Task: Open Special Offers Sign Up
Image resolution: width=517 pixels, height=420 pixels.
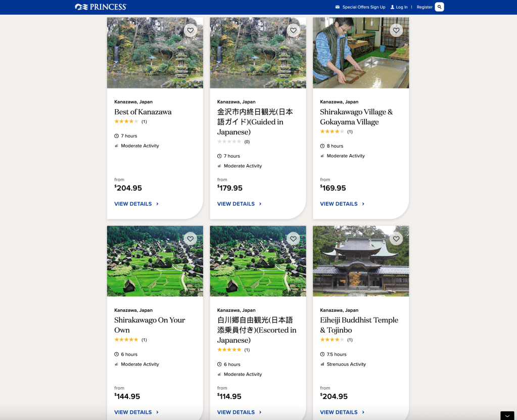Action: point(363,7)
